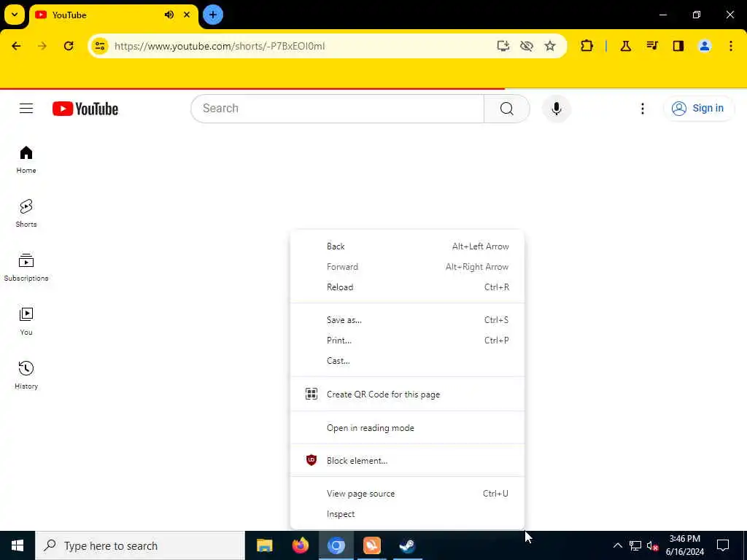The width and height of the screenshot is (747, 560).
Task: Open Subscriptions in the sidebar
Action: click(26, 268)
